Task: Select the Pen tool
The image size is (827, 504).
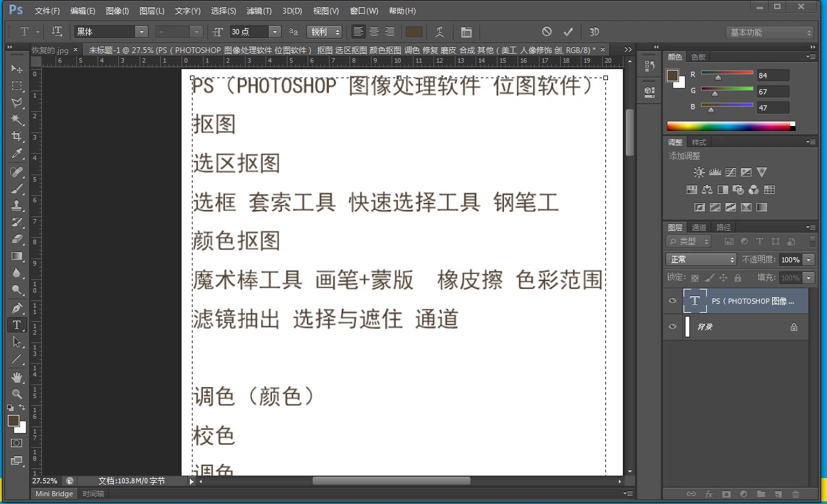Action: (17, 308)
